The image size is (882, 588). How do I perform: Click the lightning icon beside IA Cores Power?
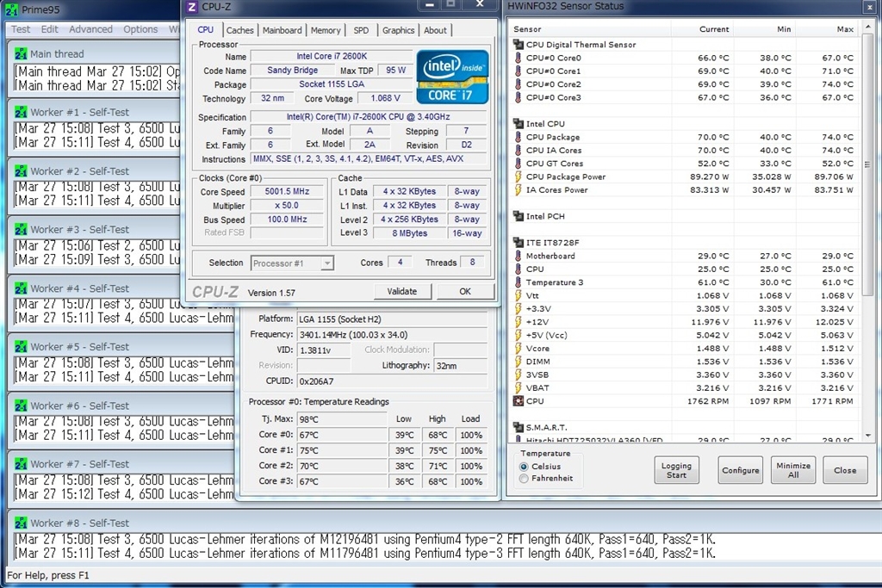tap(518, 189)
